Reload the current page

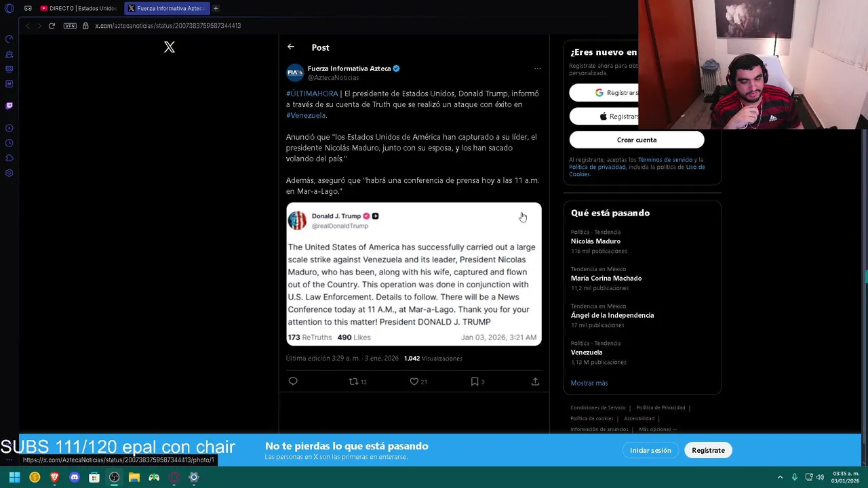(x=52, y=26)
